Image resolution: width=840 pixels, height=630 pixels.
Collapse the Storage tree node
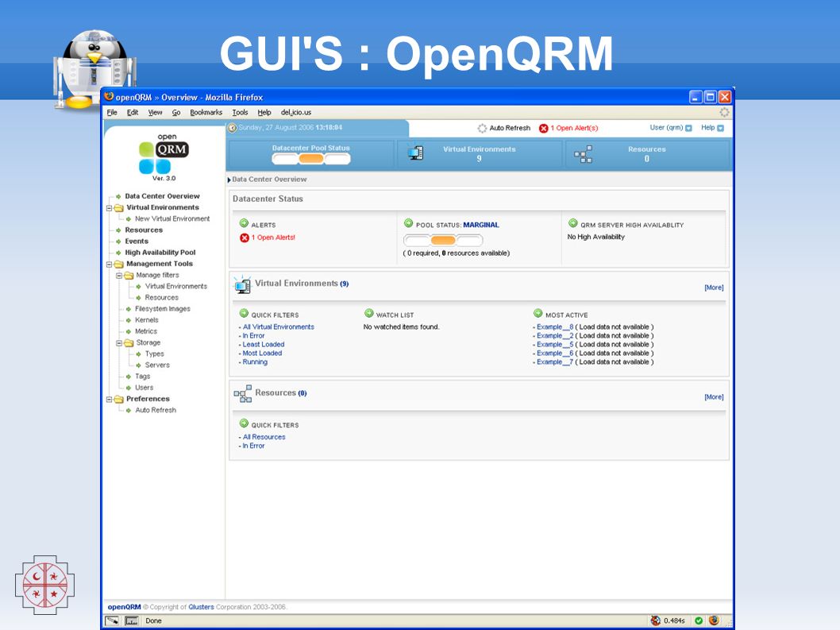point(119,343)
